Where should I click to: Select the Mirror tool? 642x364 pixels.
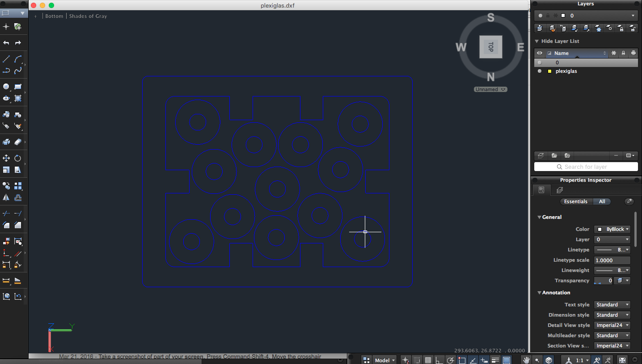(x=6, y=197)
